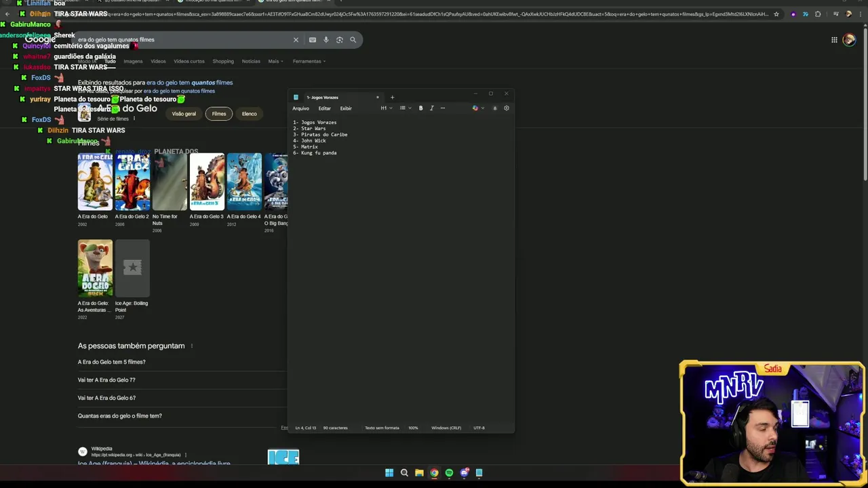Submit search with magnifier icon
Image resolution: width=868 pixels, height=488 pixels.
(x=353, y=40)
